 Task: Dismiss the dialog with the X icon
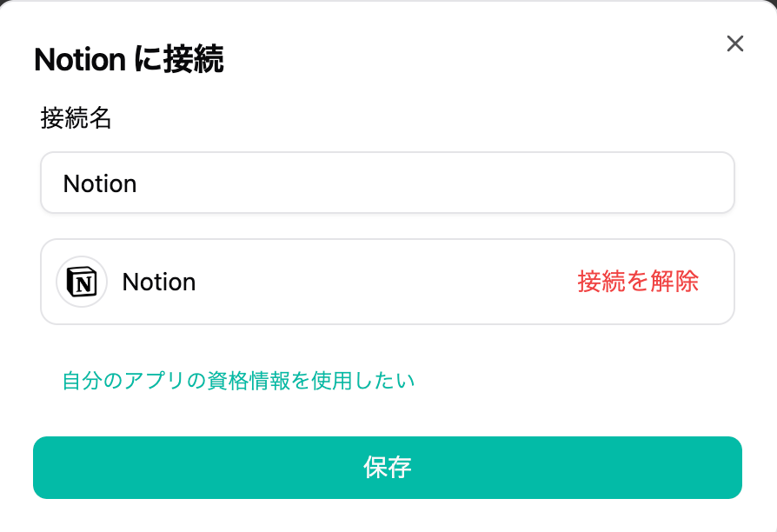(x=734, y=44)
